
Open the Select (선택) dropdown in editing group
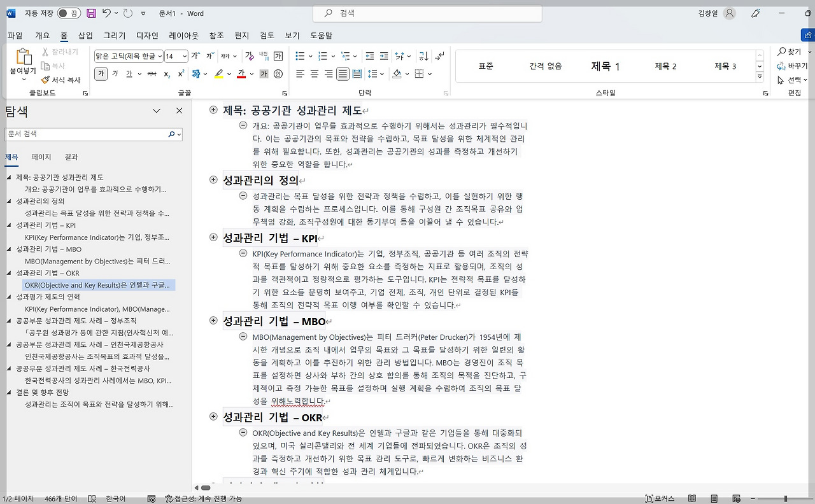point(792,80)
